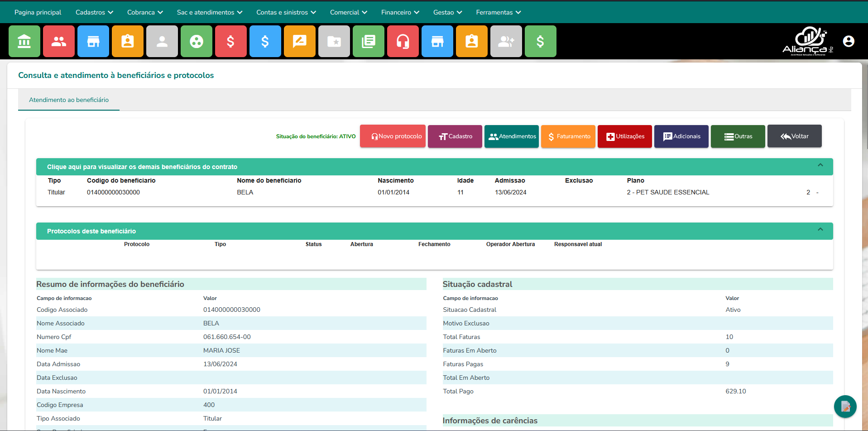Click the gray add-person toolbar icon
Image resolution: width=868 pixels, height=431 pixels.
506,41
